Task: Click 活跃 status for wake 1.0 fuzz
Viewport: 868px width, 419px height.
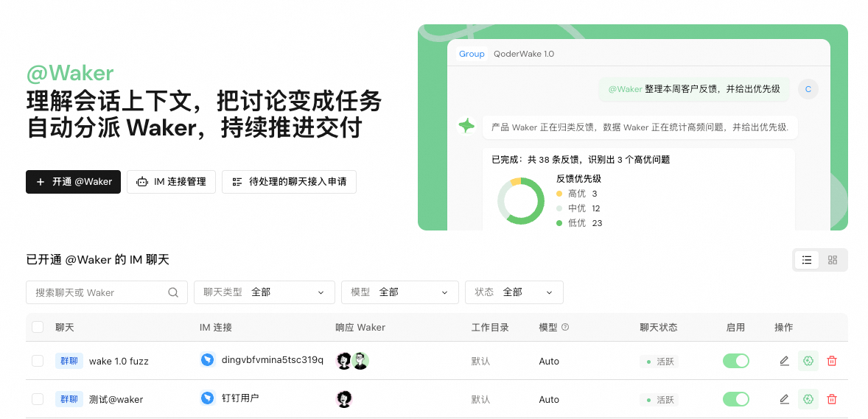Action: [659, 362]
